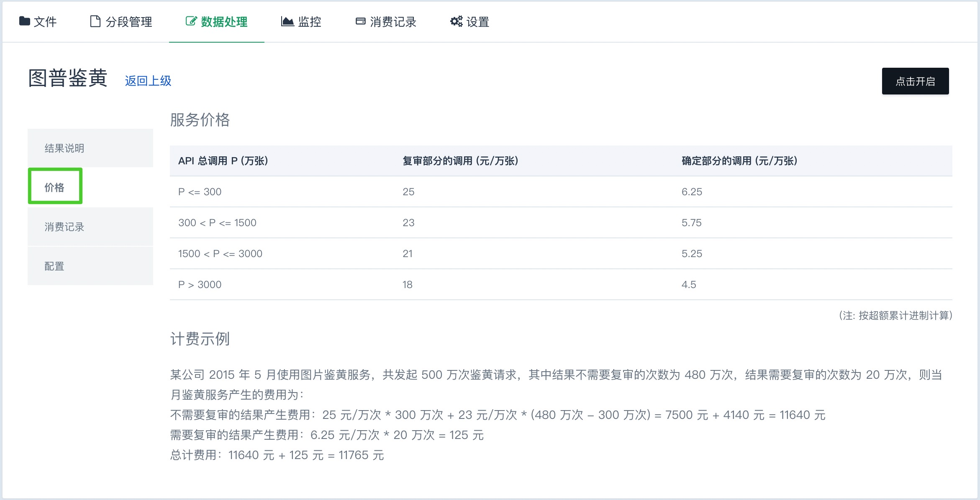Select 结果说明 in the sidebar
The width and height of the screenshot is (980, 500).
(x=90, y=148)
